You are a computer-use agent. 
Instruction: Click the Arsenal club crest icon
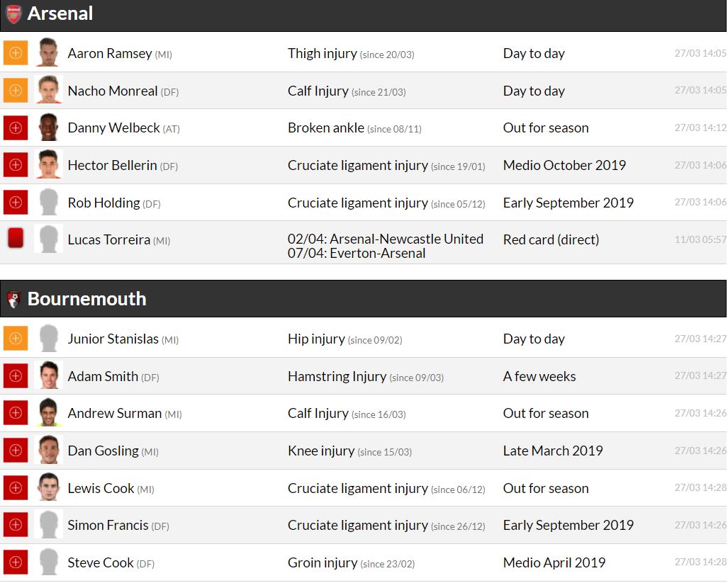pyautogui.click(x=14, y=14)
